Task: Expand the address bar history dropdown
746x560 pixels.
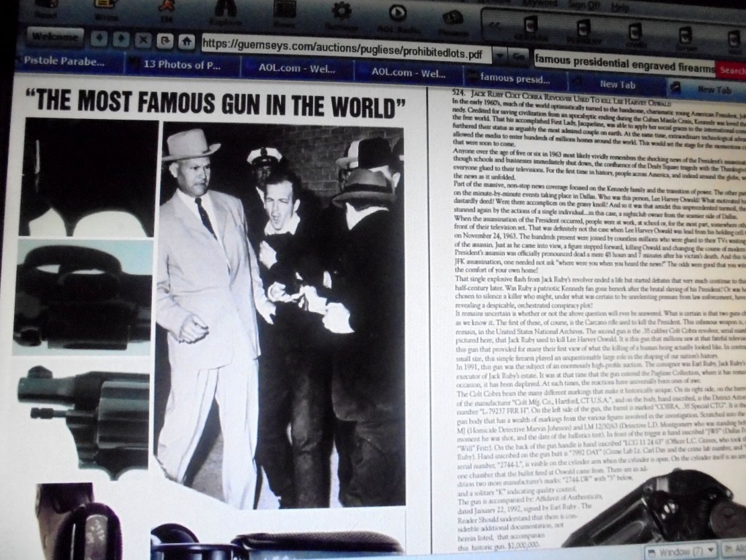Action: [x=499, y=56]
